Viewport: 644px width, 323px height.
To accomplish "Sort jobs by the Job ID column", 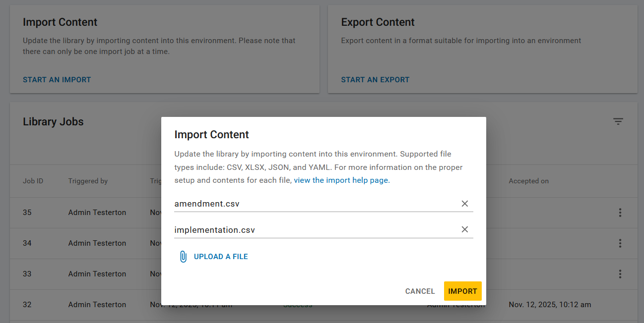I will click(x=33, y=181).
